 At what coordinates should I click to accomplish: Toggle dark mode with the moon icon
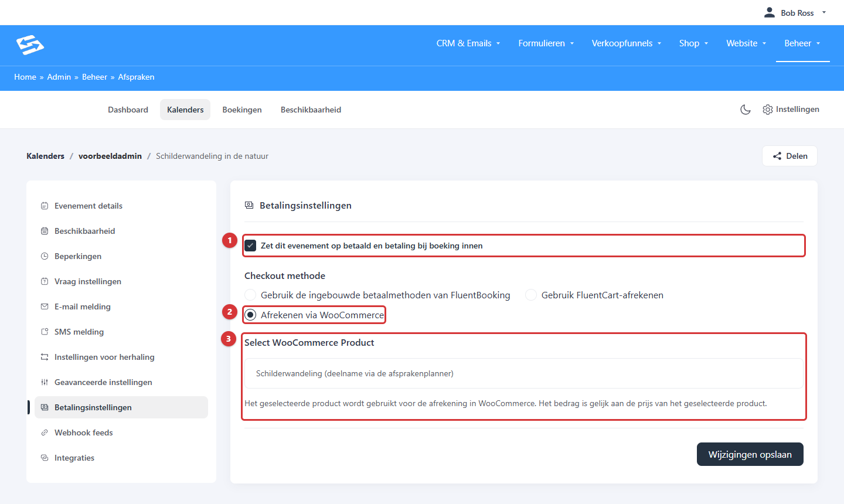[746, 110]
